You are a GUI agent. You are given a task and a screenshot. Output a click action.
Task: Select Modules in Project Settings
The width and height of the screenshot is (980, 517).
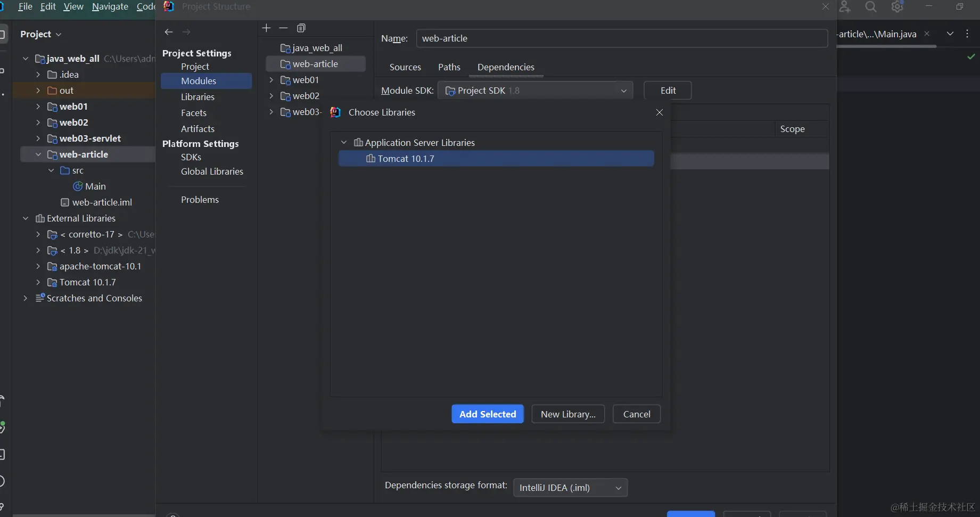206,81
